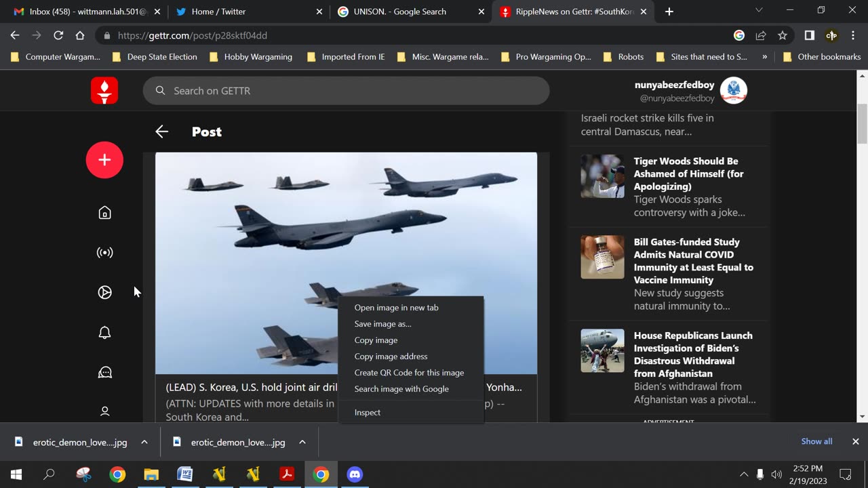
Task: Click the Search on GETTR field
Action: tap(346, 91)
